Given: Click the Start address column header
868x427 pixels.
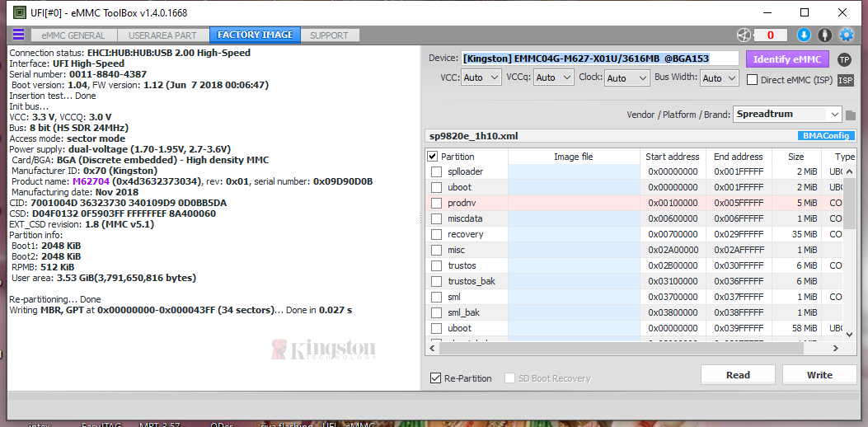Looking at the screenshot, I should tap(672, 157).
